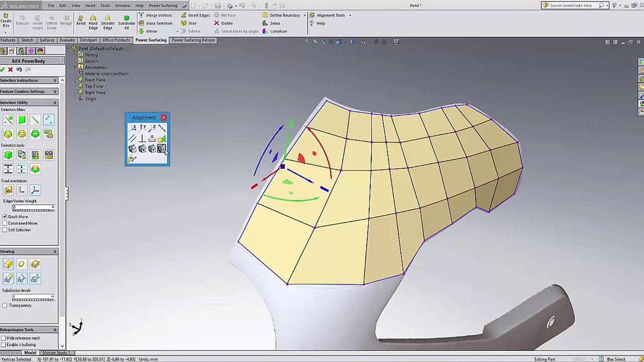
Task: Open the Insert menu
Action: (x=90, y=6)
